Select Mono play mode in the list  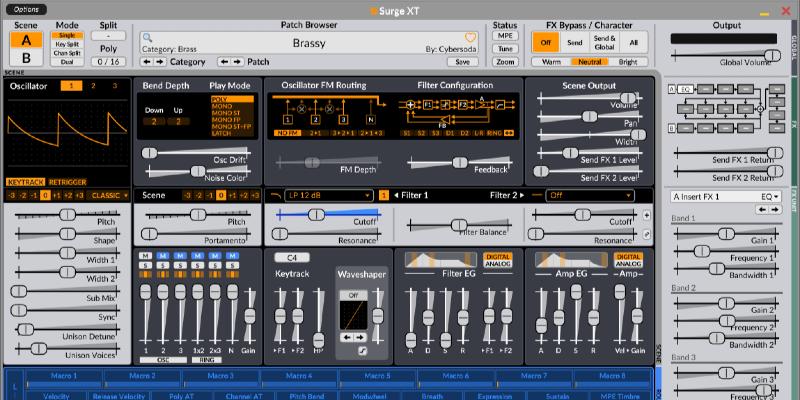point(220,107)
